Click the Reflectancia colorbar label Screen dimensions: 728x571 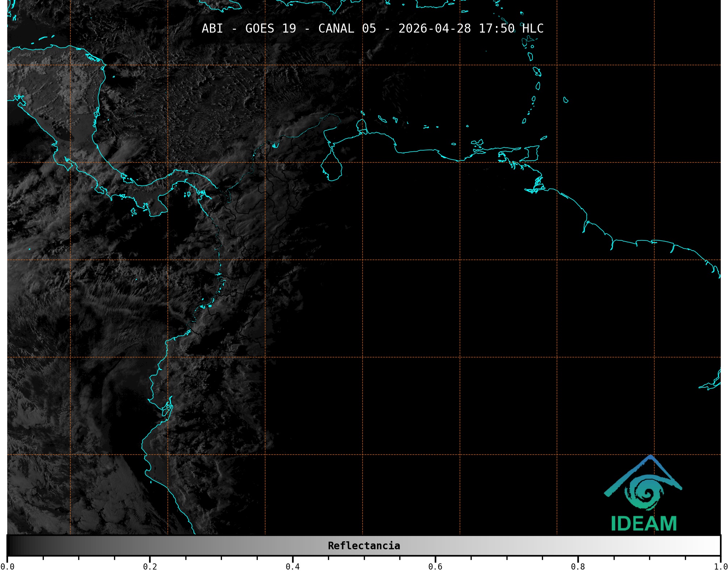point(364,546)
